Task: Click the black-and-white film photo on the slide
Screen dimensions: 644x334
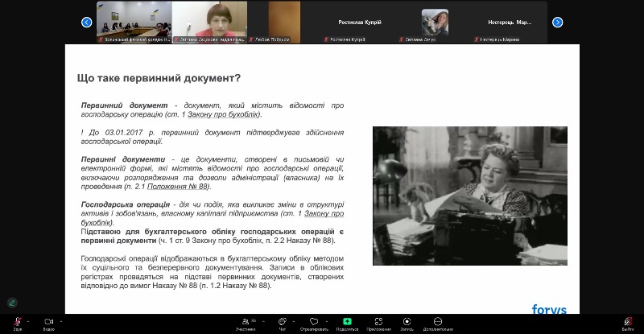Action: click(470, 196)
